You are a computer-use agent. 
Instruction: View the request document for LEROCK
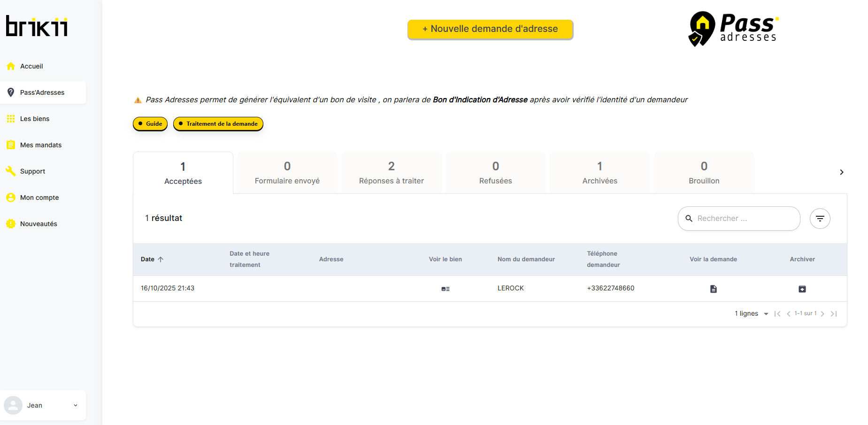click(x=713, y=289)
